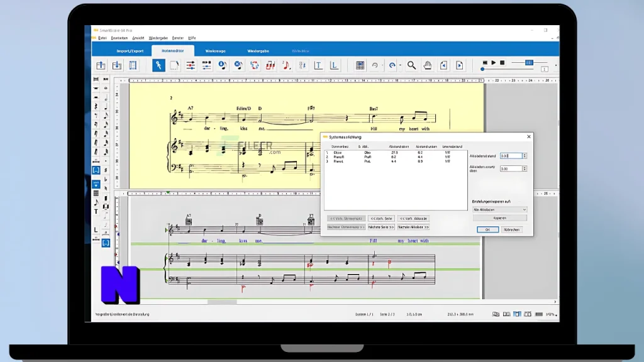Open the Alle Akkoladen dropdown
644x362 pixels.
pyautogui.click(x=499, y=210)
